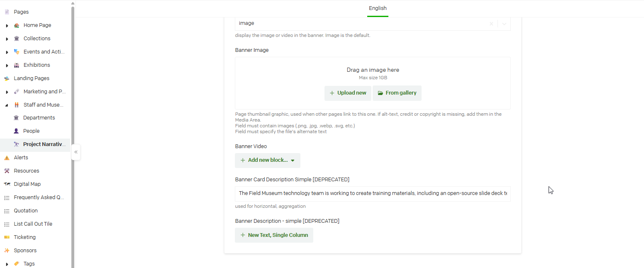The height and width of the screenshot is (268, 644).
Task: Click the People person icon
Action: tap(16, 131)
